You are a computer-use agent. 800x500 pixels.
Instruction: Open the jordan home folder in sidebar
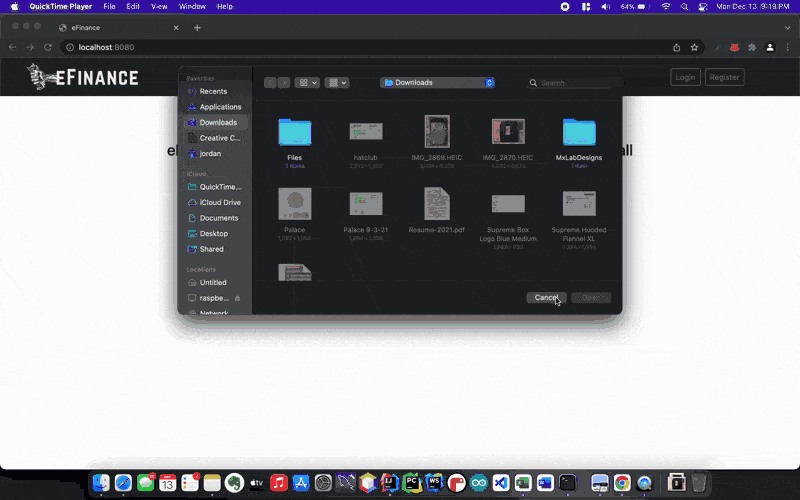[x=210, y=153]
